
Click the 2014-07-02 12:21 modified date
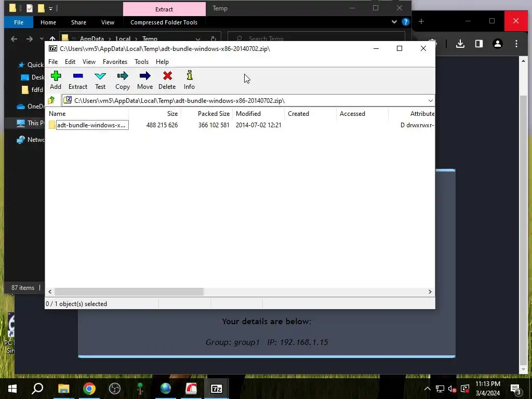coord(259,125)
